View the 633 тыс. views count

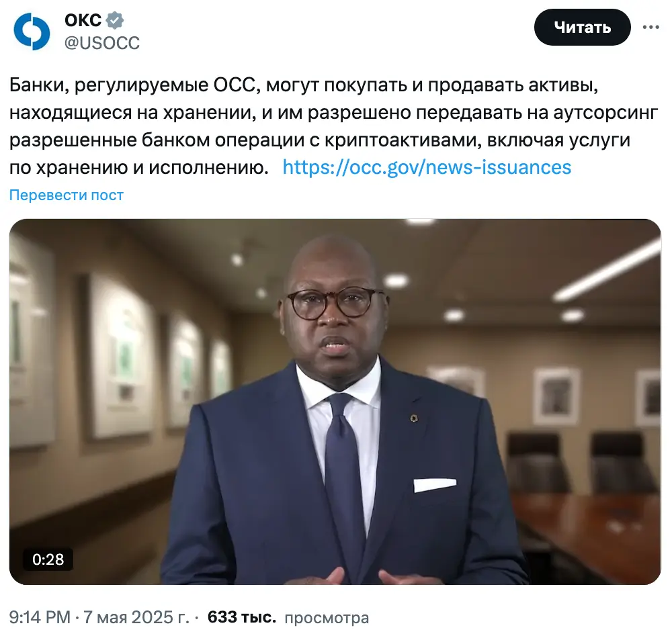tap(242, 617)
